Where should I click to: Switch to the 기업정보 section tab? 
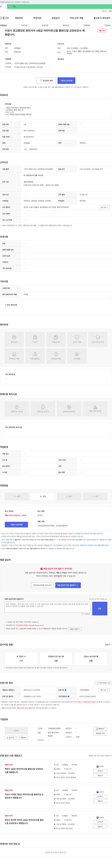(x=107, y=25)
